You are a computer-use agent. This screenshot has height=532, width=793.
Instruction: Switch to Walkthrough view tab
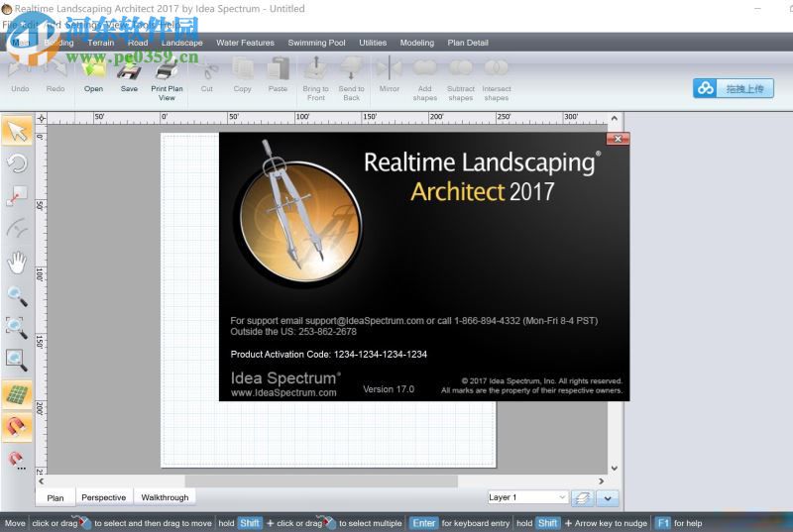point(165,497)
